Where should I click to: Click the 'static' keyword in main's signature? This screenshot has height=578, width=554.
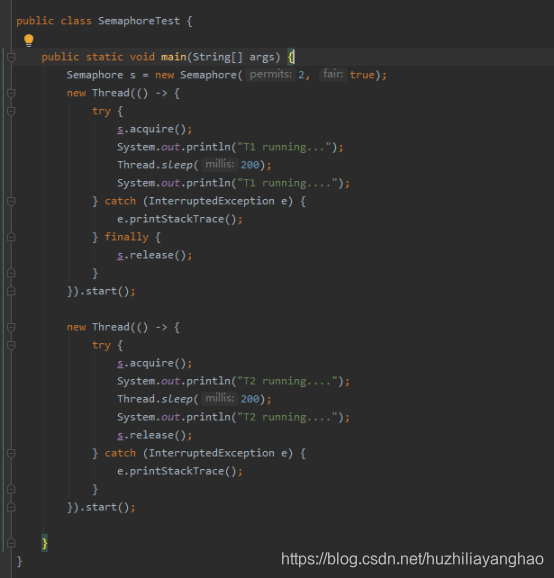104,57
